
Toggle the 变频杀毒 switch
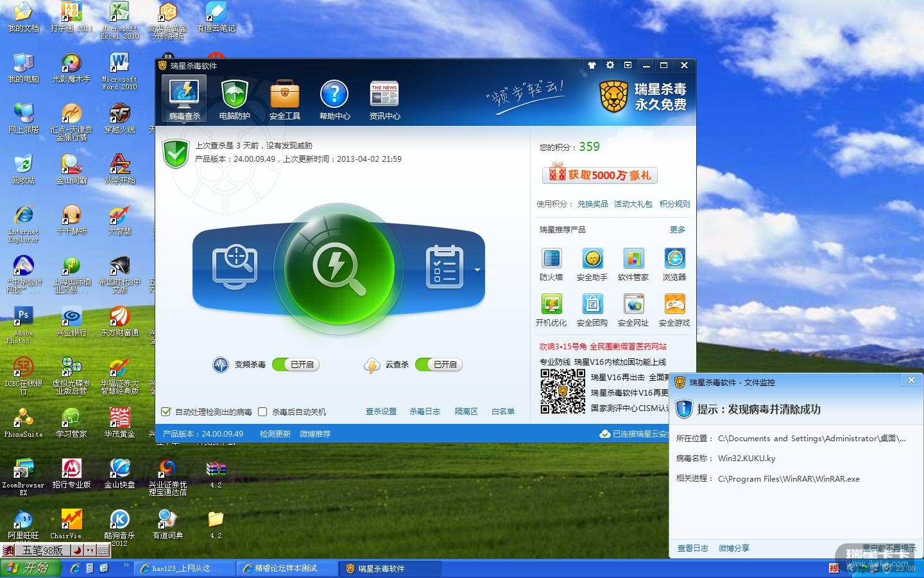296,365
